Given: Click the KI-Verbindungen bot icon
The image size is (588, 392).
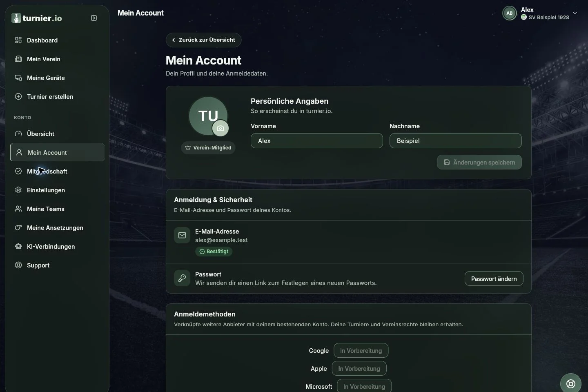Looking at the screenshot, I should 18,246.
